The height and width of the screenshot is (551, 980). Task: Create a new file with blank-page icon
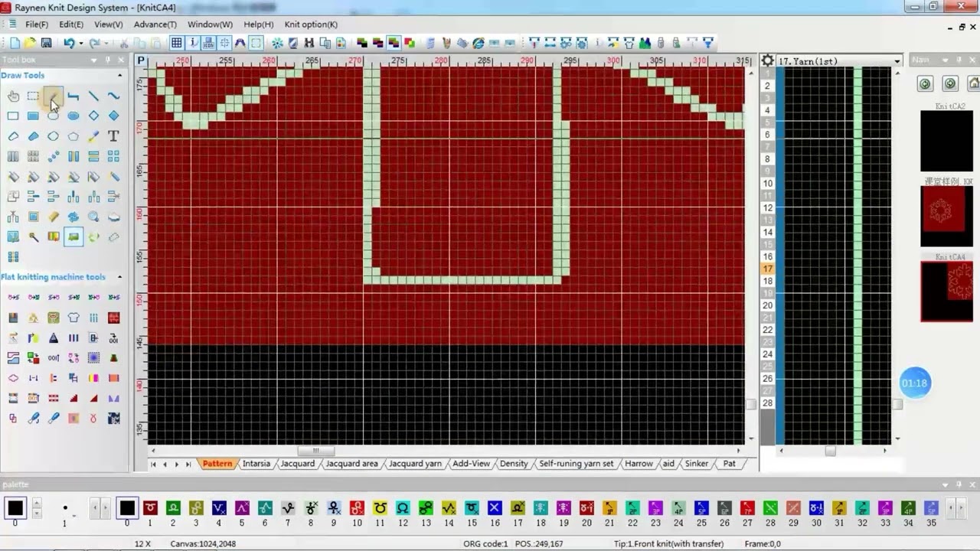[x=15, y=43]
